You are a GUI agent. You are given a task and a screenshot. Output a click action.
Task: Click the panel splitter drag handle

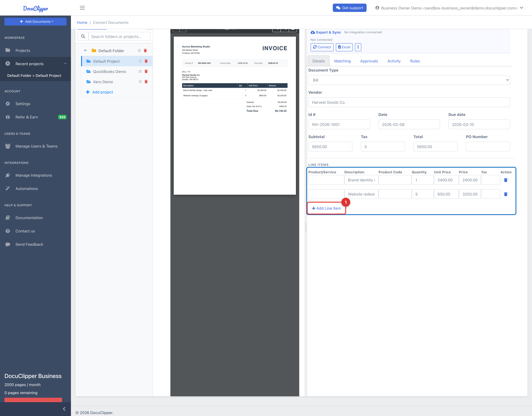point(305,228)
